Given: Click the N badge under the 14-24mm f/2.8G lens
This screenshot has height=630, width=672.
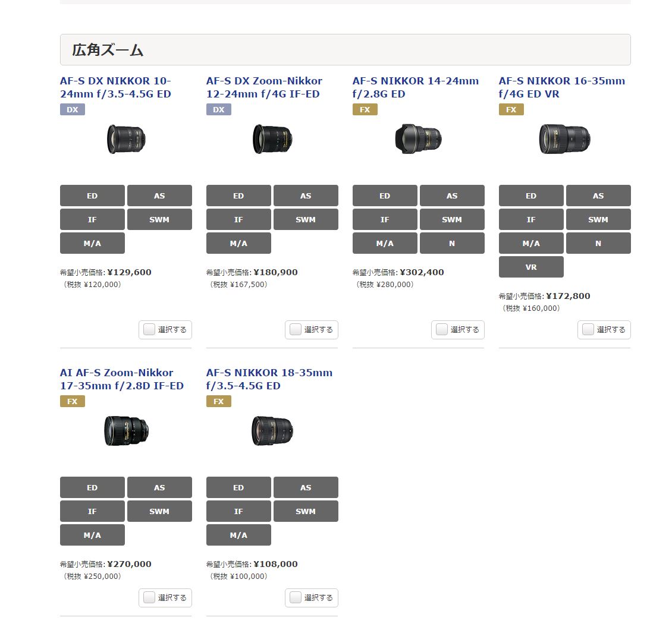Looking at the screenshot, I should pos(452,243).
